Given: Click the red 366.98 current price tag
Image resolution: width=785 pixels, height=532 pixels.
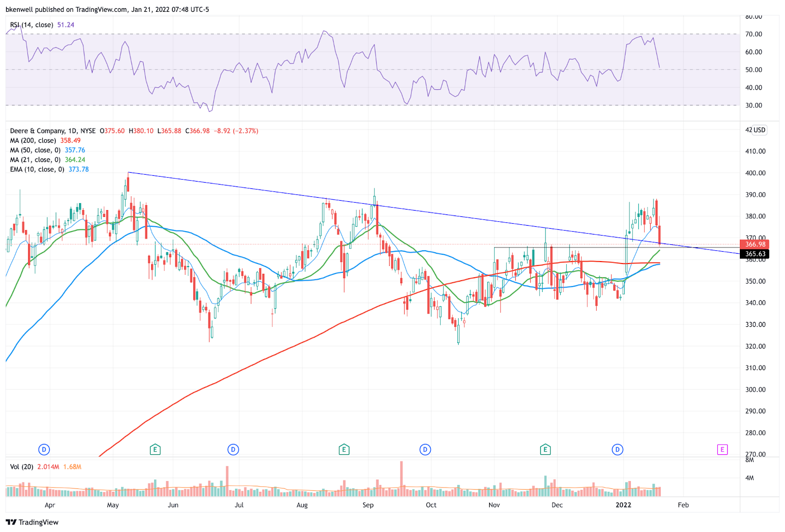Looking at the screenshot, I should pyautogui.click(x=755, y=244).
